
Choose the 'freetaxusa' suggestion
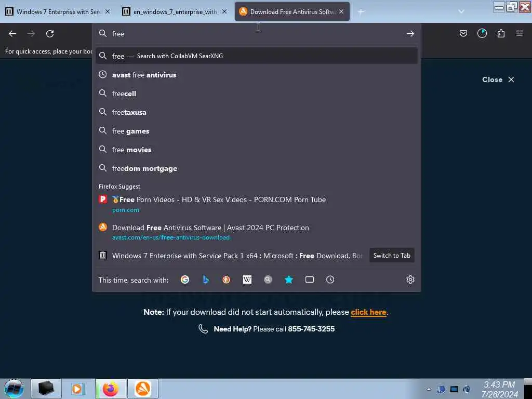coord(257,112)
